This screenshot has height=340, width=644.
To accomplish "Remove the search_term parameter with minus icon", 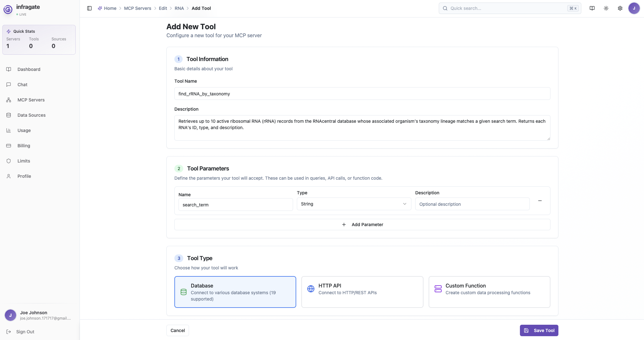I will point(540,201).
